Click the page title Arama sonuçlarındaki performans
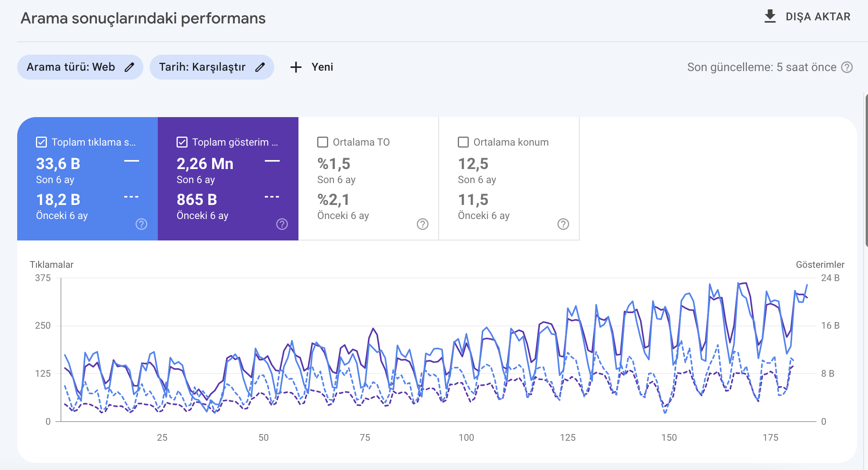The image size is (868, 470). (143, 18)
